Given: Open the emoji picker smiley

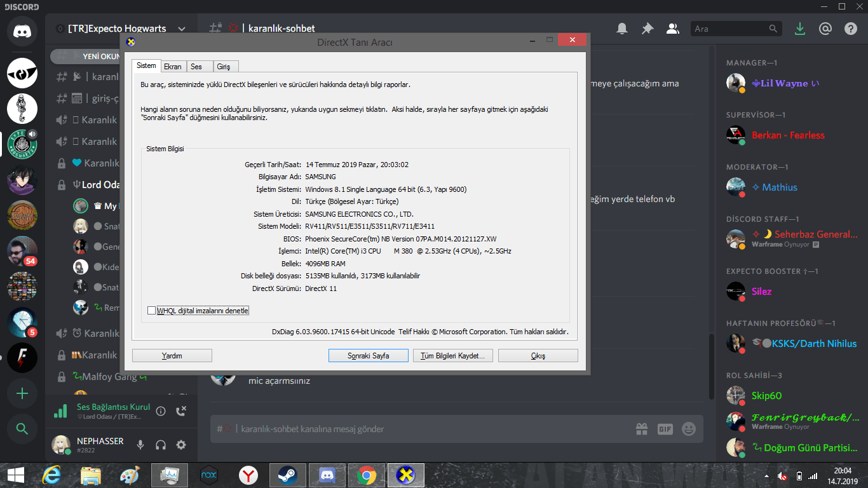Looking at the screenshot, I should pos(689,429).
